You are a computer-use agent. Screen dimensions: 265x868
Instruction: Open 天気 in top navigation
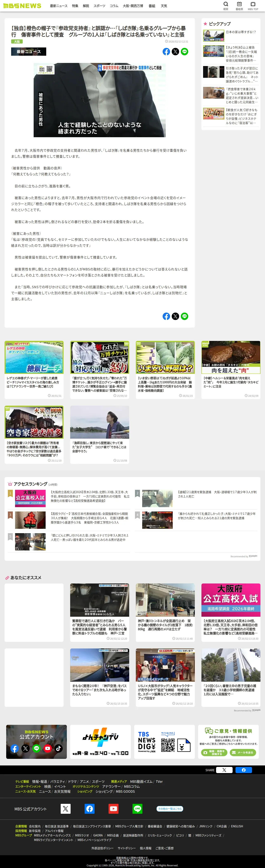pos(164,6)
